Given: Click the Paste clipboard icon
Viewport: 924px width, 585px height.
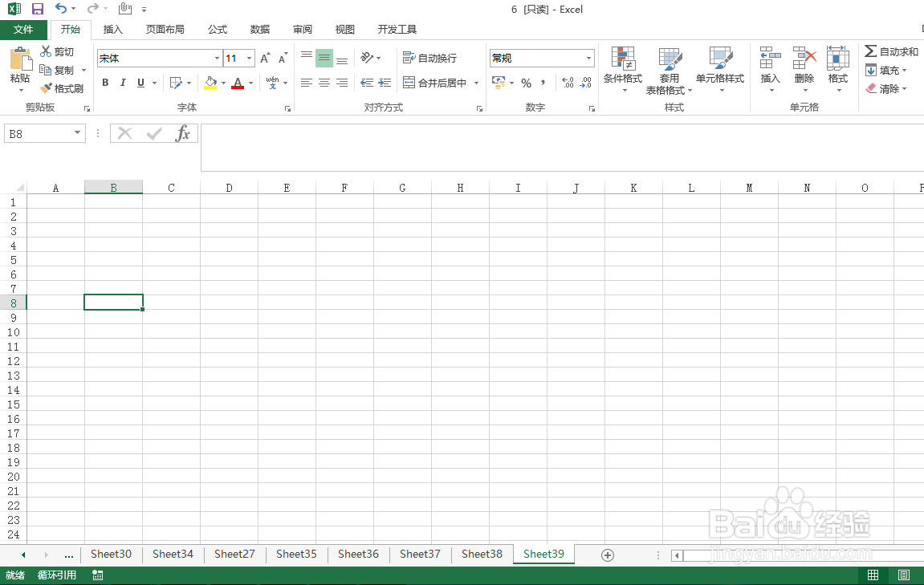Looking at the screenshot, I should (x=20, y=59).
